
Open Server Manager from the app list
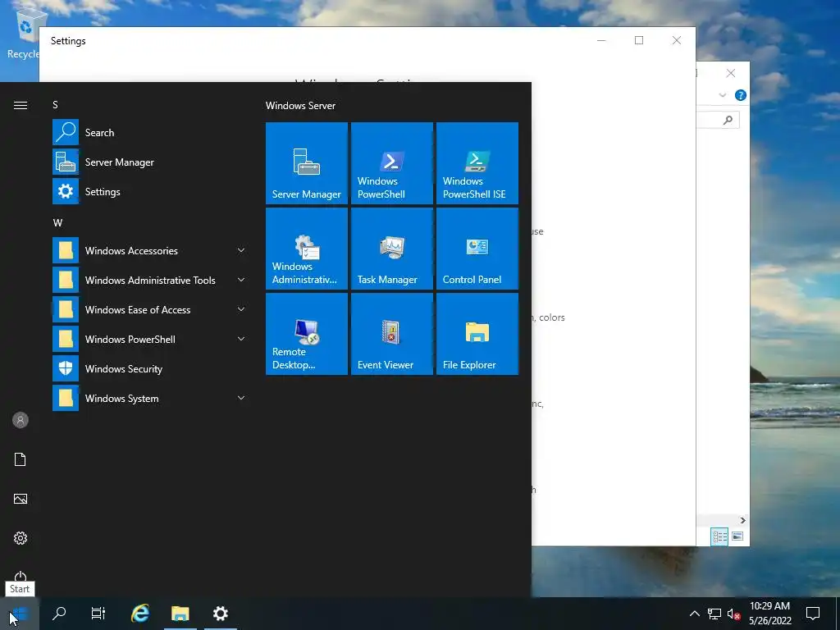[x=150, y=162]
